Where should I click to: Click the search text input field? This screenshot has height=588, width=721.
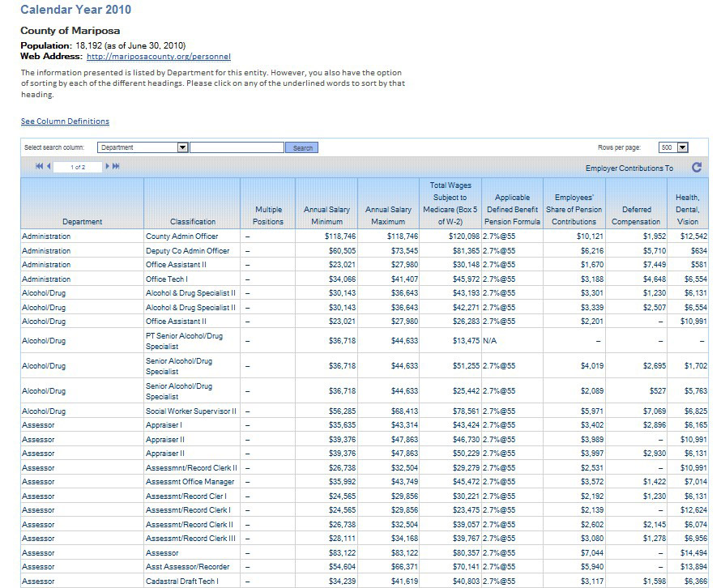tap(237, 147)
